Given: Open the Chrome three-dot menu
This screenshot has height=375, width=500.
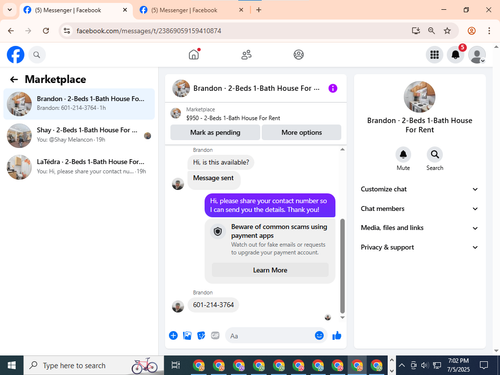Looking at the screenshot, I should [489, 31].
